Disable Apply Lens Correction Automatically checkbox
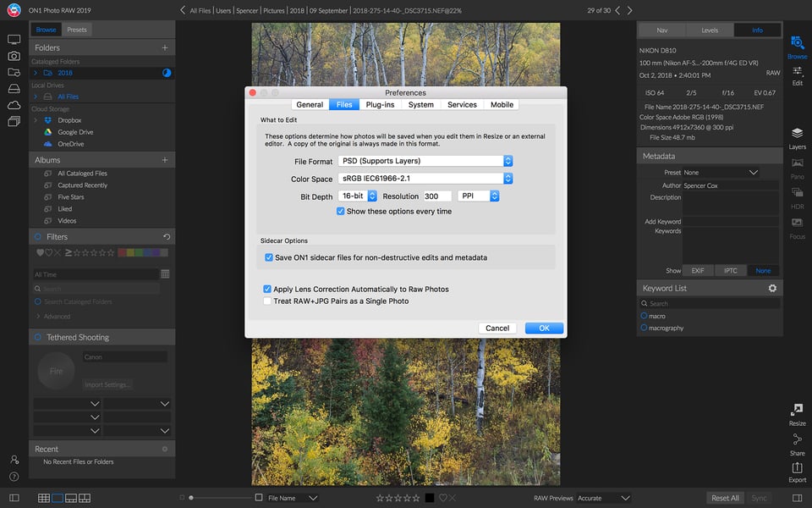 [x=267, y=290]
